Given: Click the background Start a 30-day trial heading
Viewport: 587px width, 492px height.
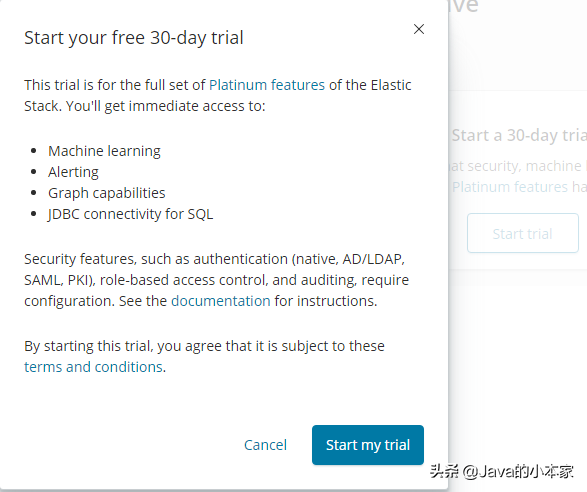Looking at the screenshot, I should 519,136.
